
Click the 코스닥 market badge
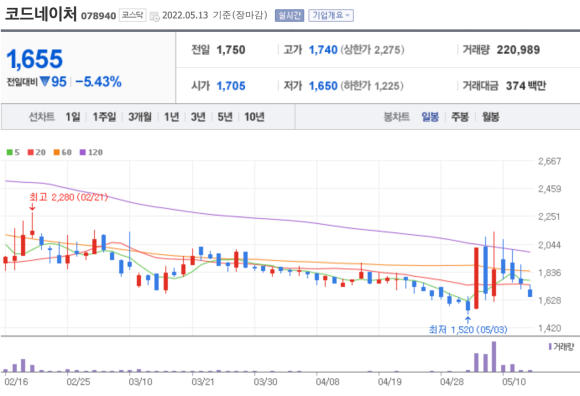132,15
